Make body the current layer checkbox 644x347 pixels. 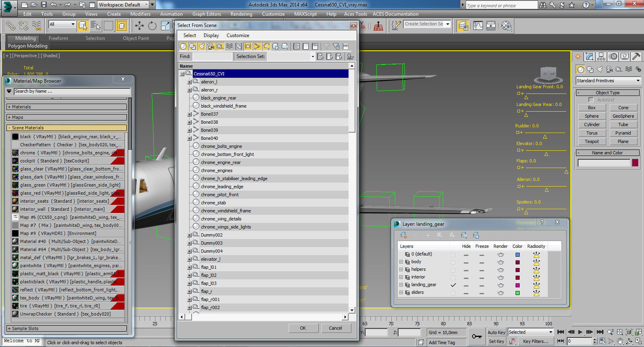(453, 262)
